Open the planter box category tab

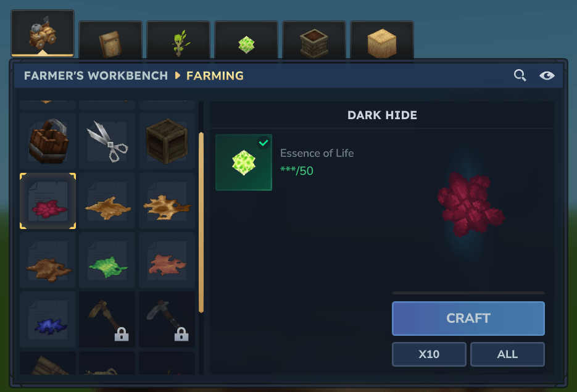pos(314,41)
